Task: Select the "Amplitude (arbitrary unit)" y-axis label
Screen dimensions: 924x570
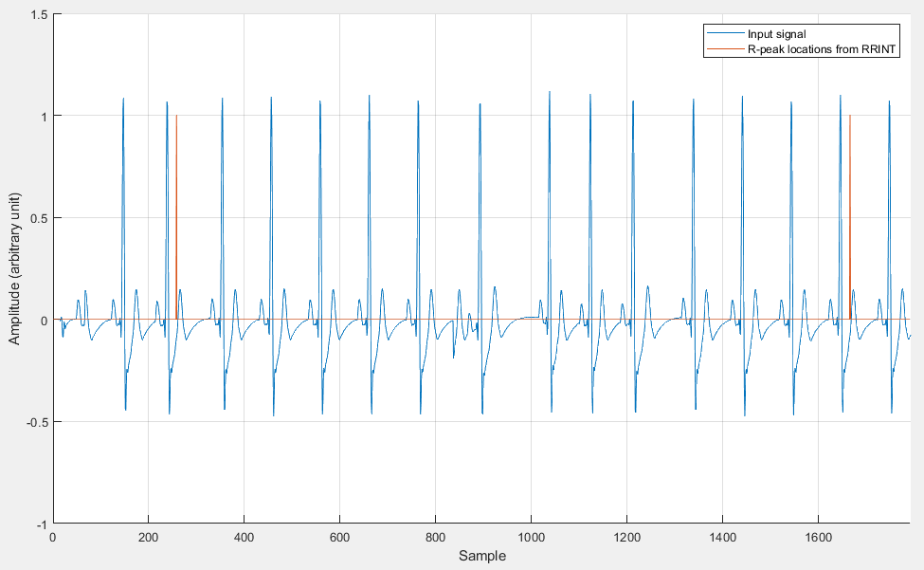Action: (x=14, y=269)
